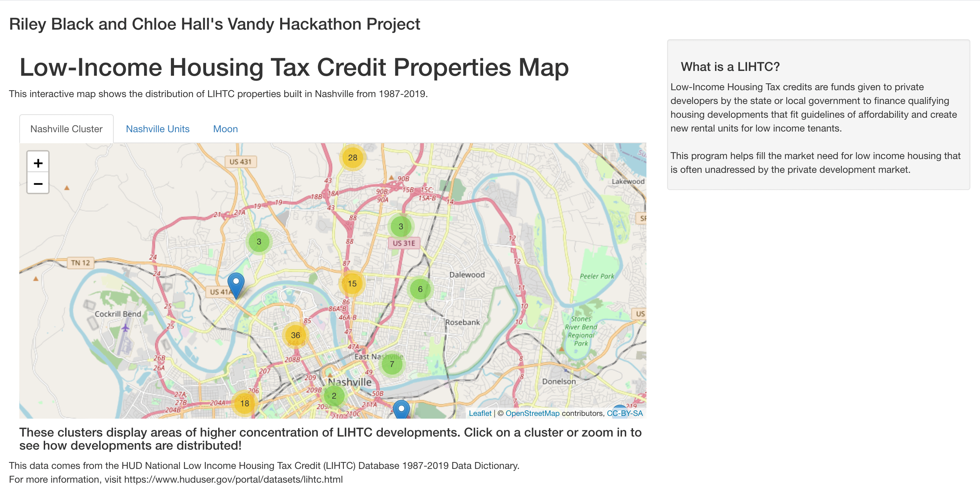Expand the cluster showing 36 properties
Screen dimensions: 980x493
tap(295, 335)
